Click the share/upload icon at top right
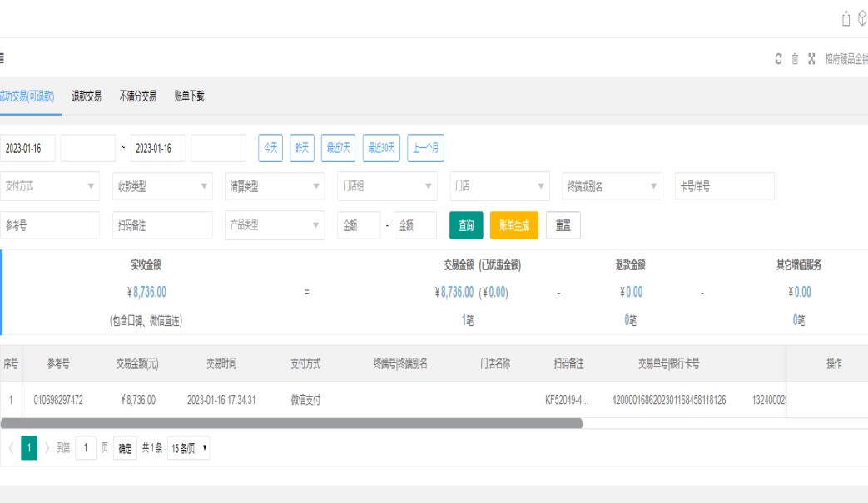868x503 pixels. (x=846, y=18)
